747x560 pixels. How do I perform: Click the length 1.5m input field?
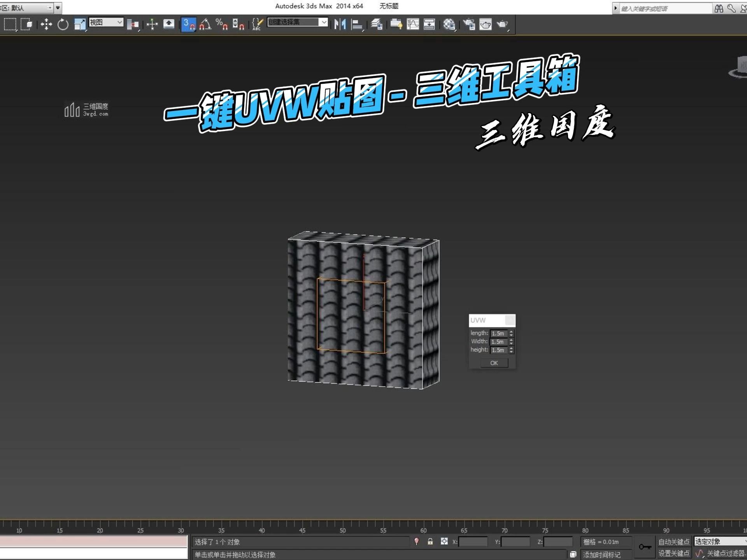coord(498,333)
